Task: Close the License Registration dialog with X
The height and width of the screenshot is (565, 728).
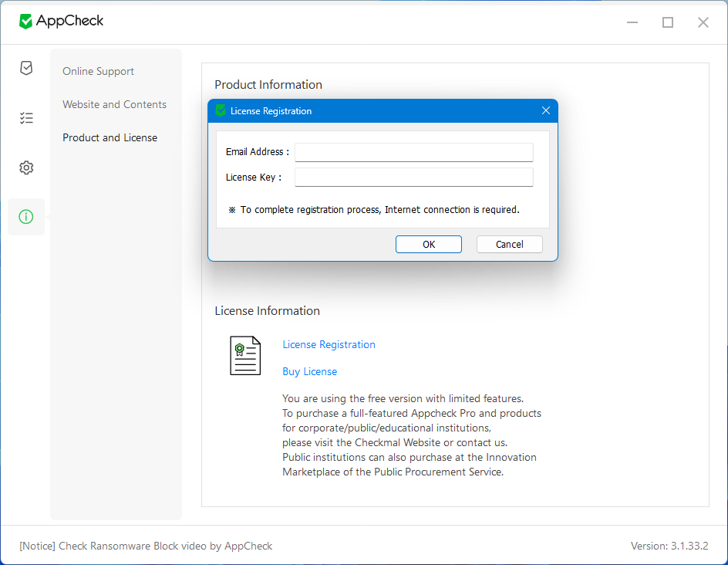Action: 546,111
